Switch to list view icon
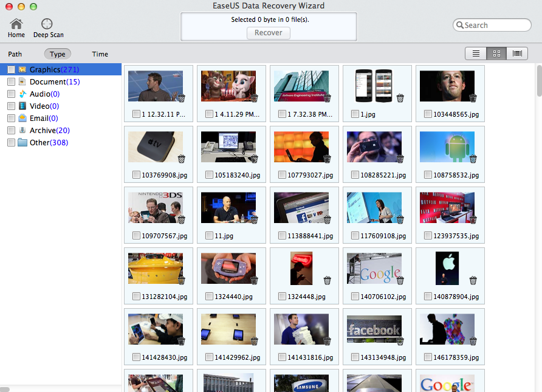542x392 pixels. tap(476, 53)
